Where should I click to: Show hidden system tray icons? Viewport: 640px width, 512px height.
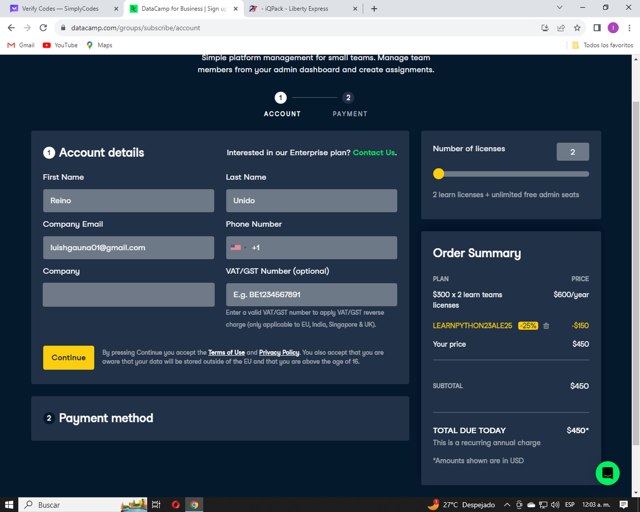pos(507,505)
